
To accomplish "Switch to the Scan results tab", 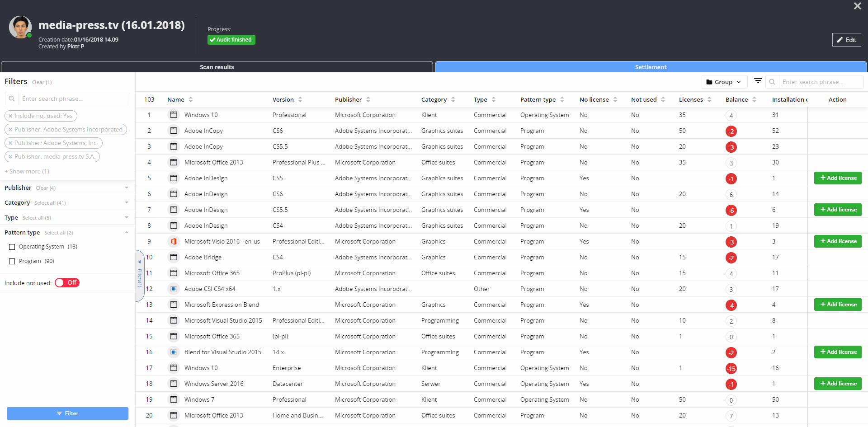I will (217, 67).
